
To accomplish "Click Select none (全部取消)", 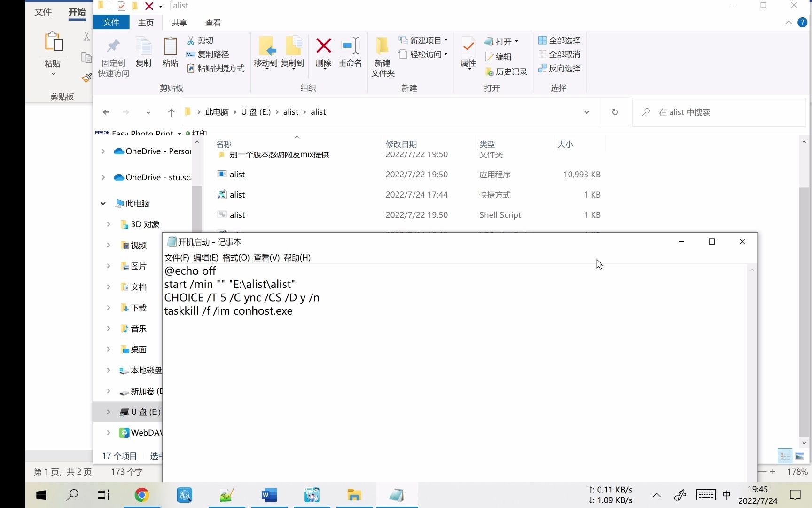I will (559, 55).
